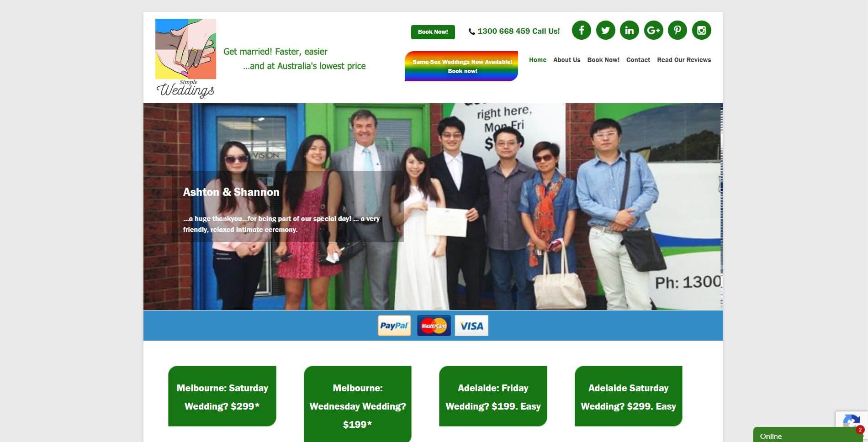868x442 pixels.
Task: Open the Instagram social icon
Action: click(702, 31)
